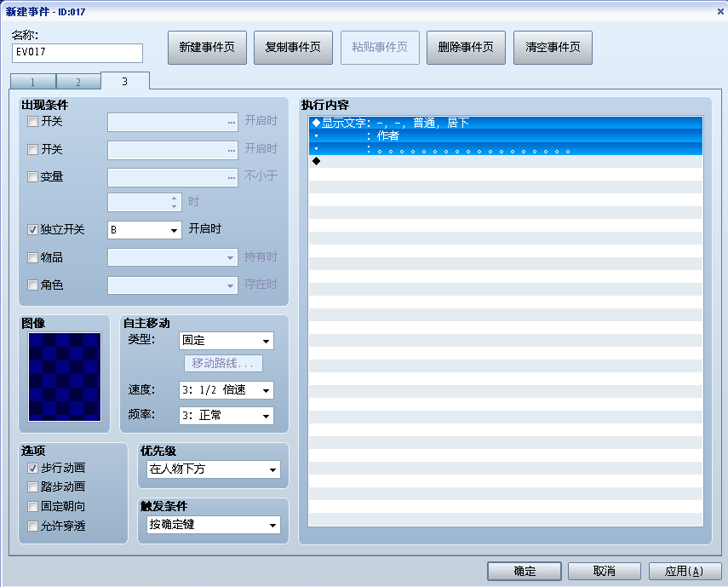Check the 变量 condition checkbox

tap(32, 177)
